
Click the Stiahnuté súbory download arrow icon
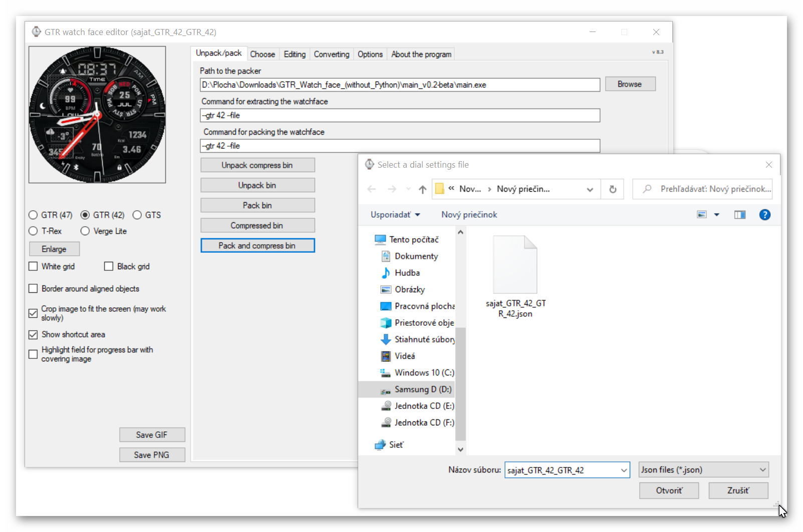tap(386, 339)
